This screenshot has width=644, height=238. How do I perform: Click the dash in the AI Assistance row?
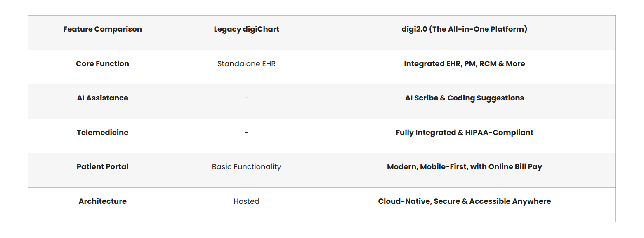click(x=246, y=98)
